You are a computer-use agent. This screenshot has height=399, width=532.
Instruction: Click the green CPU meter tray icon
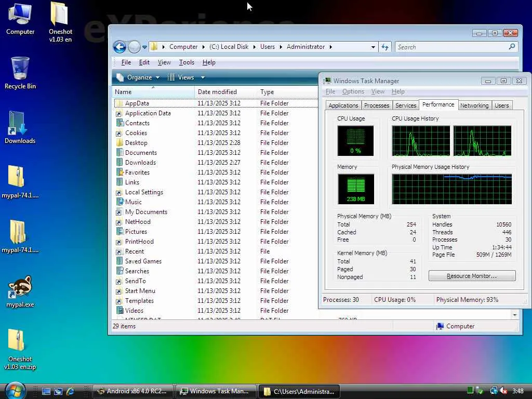coord(470,391)
